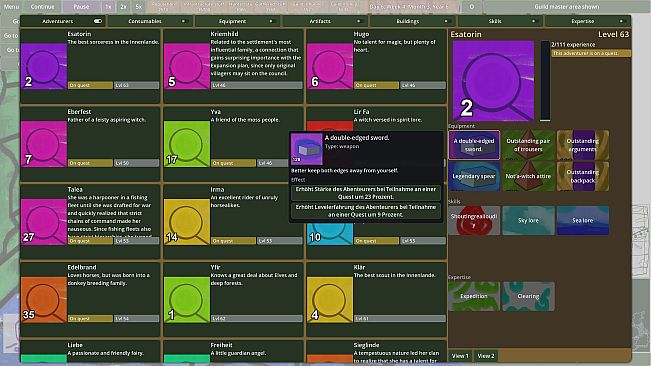Image resolution: width=651 pixels, height=366 pixels.
Task: Toggle the Adventurers filter switch
Action: pyautogui.click(x=98, y=21)
